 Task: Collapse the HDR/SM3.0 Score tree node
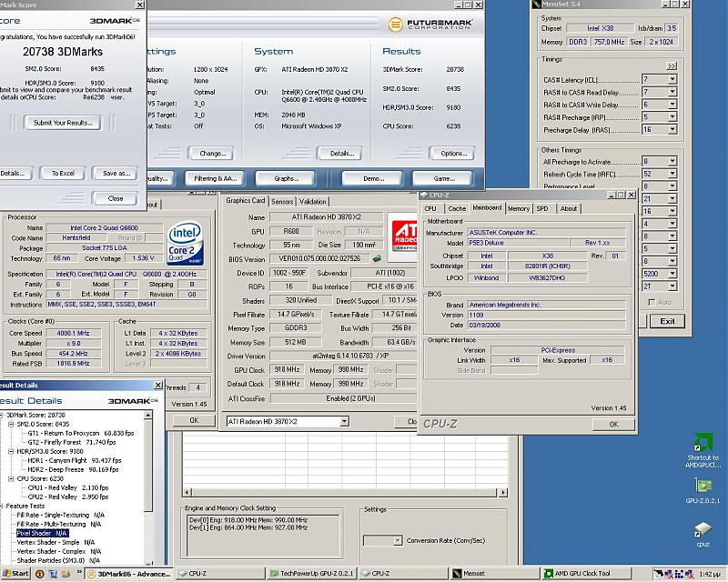(11, 451)
